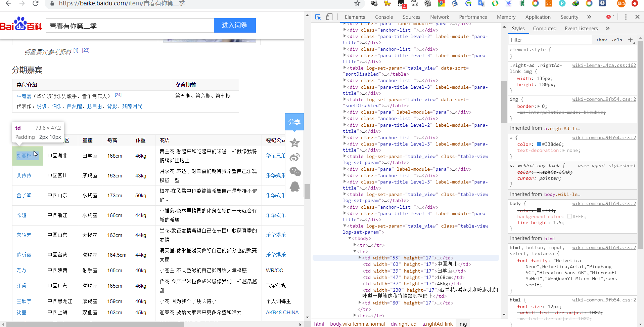The width and height of the screenshot is (644, 327).
Task: Share the page to WeChat
Action: pyautogui.click(x=295, y=172)
